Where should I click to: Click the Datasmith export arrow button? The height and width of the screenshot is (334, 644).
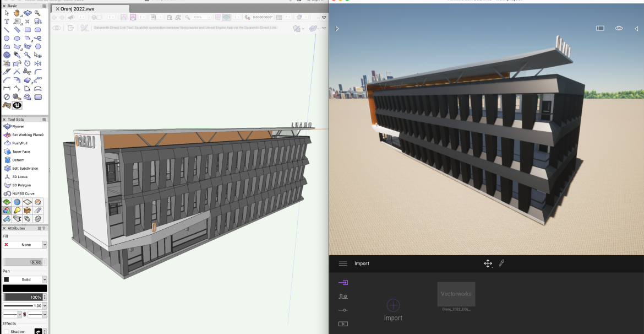pyautogui.click(x=70, y=28)
